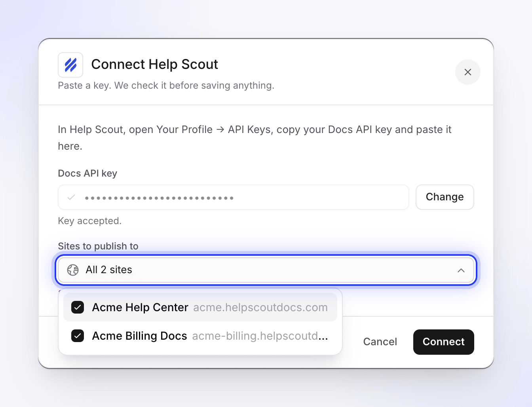Click the Connect Help Scout title
This screenshot has width=532, height=407.
(155, 64)
